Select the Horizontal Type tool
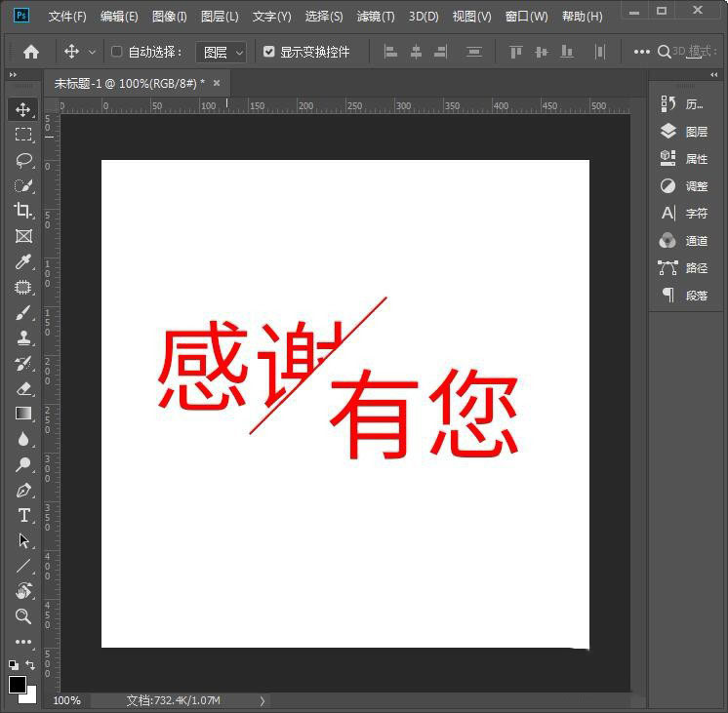The height and width of the screenshot is (713, 728). (x=22, y=516)
